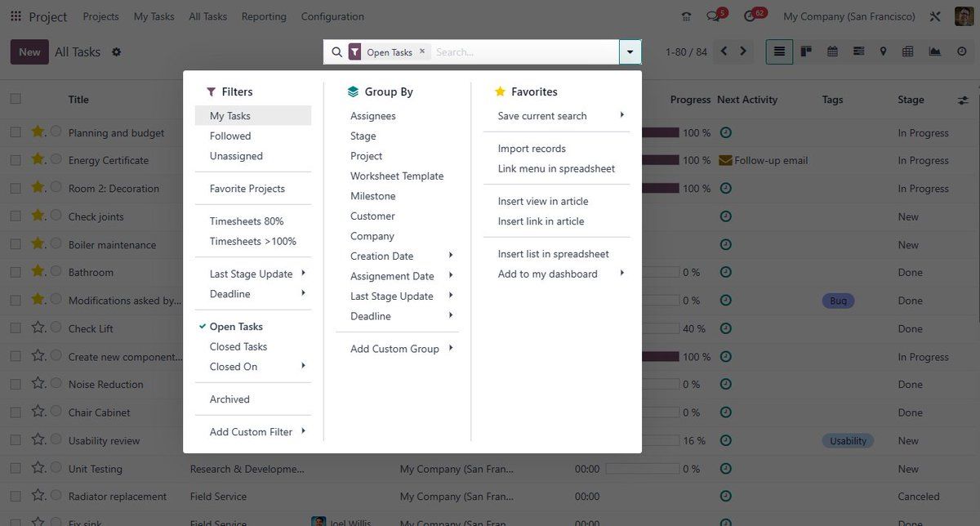Screen dimensions: 980x526
Task: Collapse the search options dropdown toggle
Action: coord(630,52)
